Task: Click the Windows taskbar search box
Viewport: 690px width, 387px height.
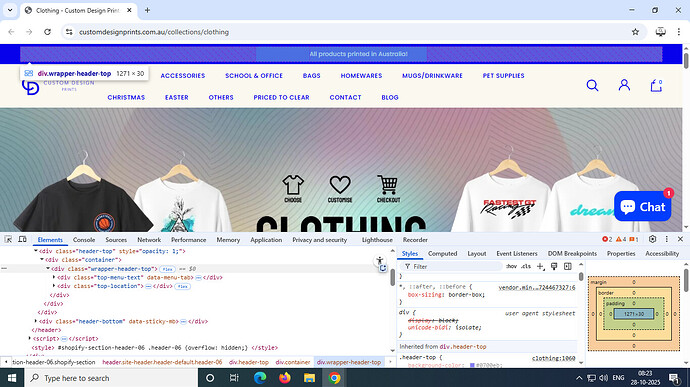Action: tap(111, 378)
